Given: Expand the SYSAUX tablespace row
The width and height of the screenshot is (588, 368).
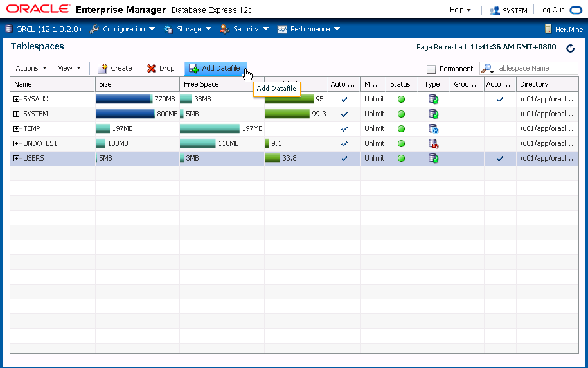Looking at the screenshot, I should [16, 100].
